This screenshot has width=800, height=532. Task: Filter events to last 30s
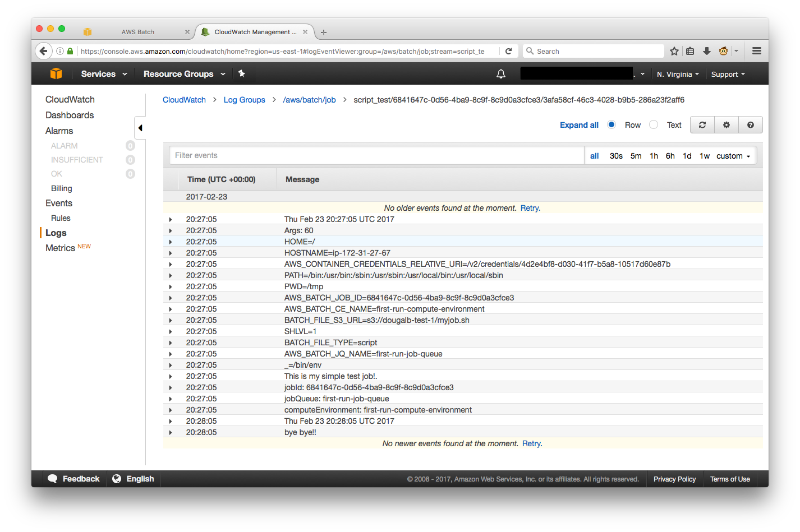[616, 156]
